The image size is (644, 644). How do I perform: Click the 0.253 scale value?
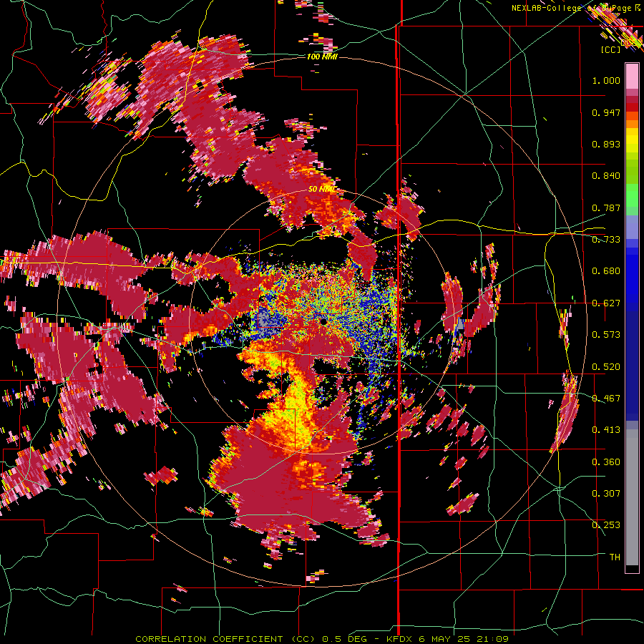click(606, 525)
